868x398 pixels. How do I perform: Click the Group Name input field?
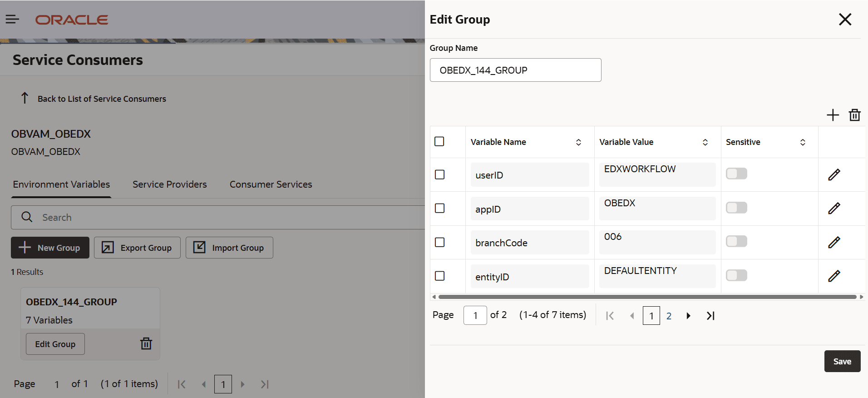(515, 70)
